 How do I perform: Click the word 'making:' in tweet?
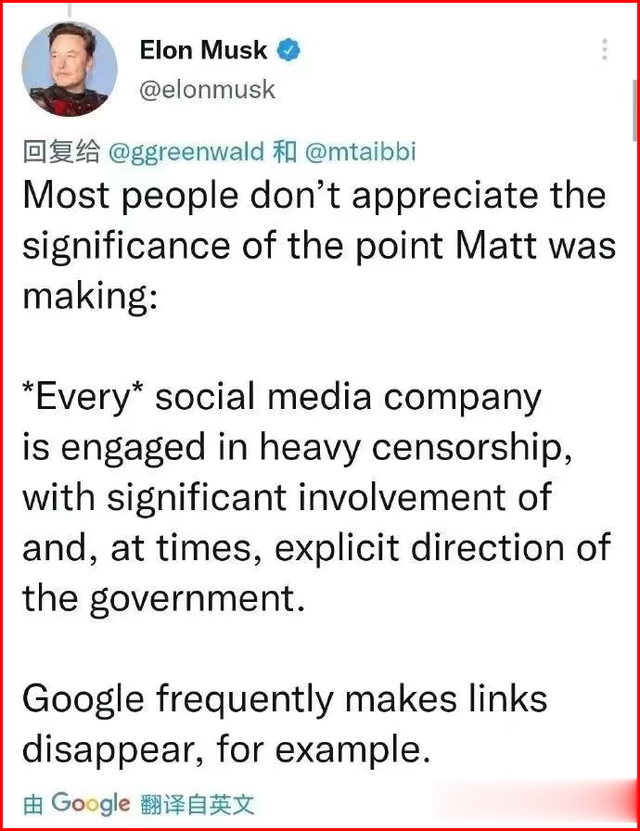coord(90,297)
